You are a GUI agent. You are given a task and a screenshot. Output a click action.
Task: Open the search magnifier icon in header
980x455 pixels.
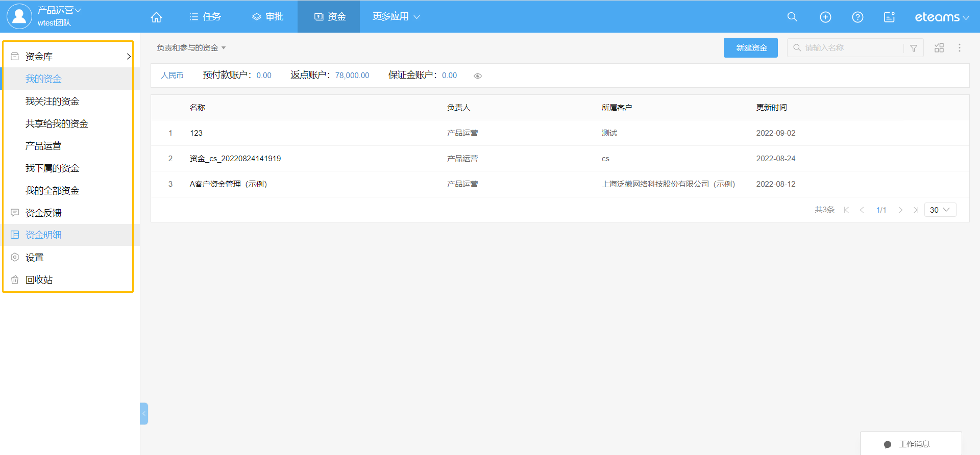click(792, 17)
